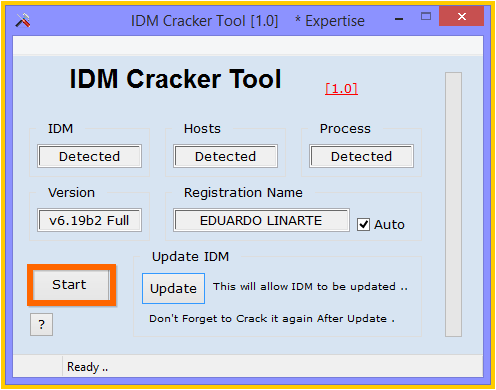
Task: Maximize the IDM Cracker Tool window
Action: [426, 16]
